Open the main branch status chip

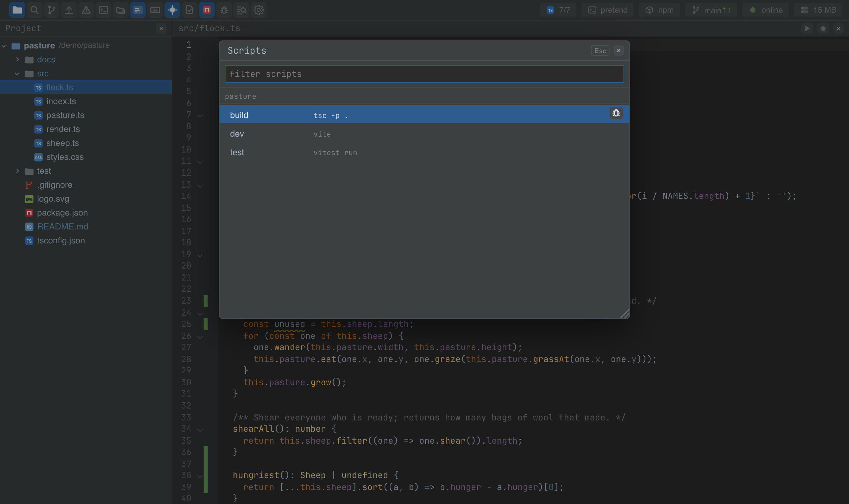(x=711, y=10)
